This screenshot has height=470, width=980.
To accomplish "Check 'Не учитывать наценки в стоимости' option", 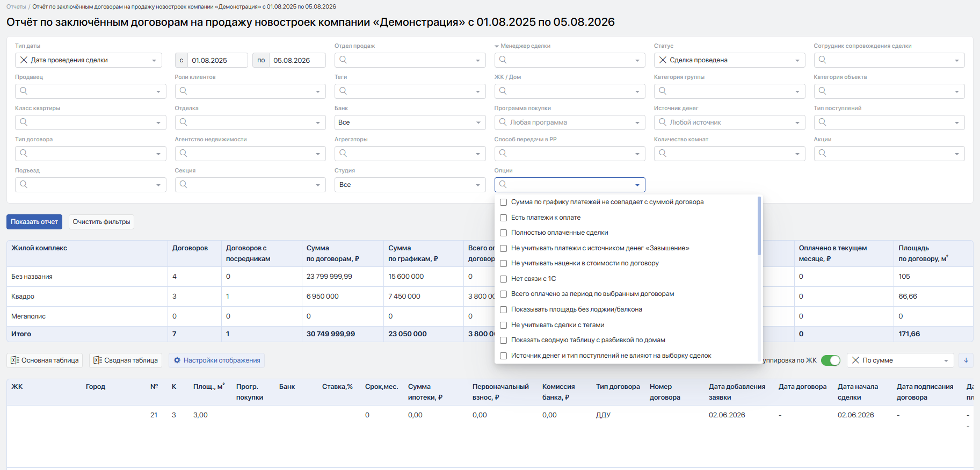I will (x=504, y=264).
